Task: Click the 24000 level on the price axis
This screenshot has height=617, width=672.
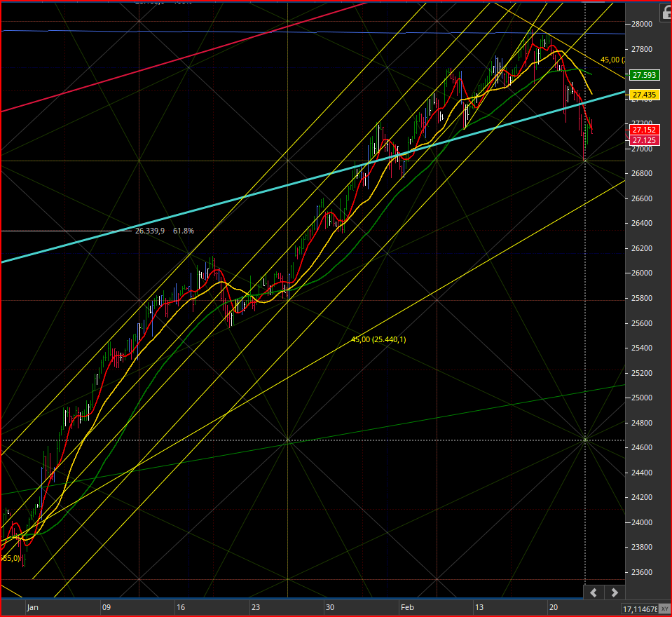Action: click(642, 522)
